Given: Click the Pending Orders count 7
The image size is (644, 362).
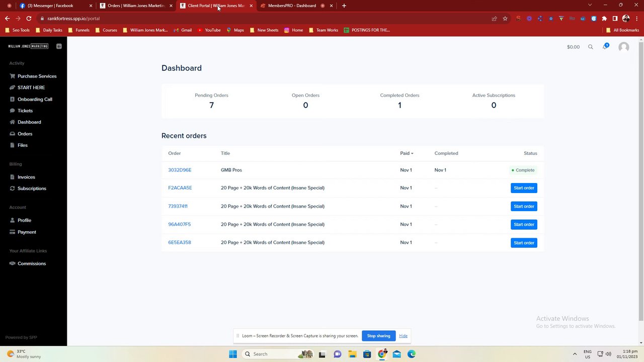Looking at the screenshot, I should tap(211, 105).
